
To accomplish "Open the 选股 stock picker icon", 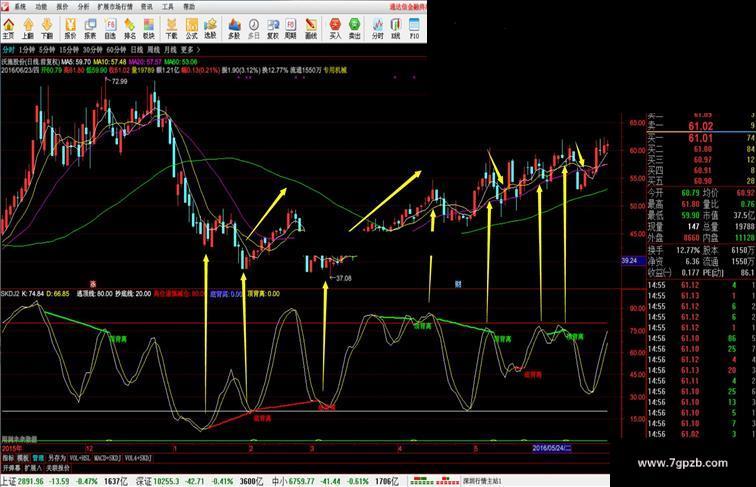I will click(210, 28).
